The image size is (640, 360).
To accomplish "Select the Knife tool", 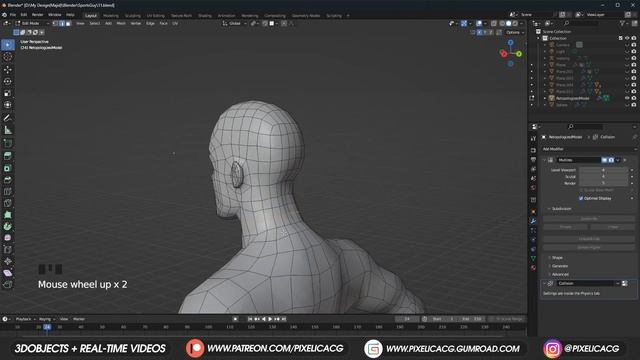I will 8,203.
